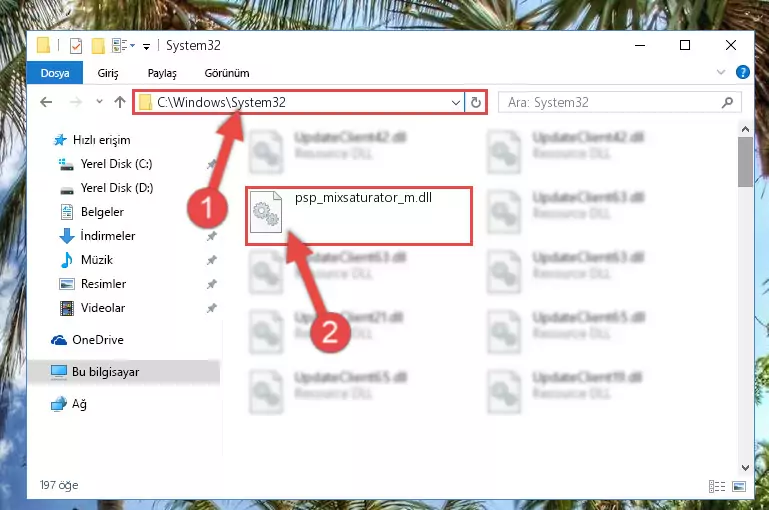Viewport: 769px width, 510px height.
Task: Click the Properties quick access toolbar icon
Action: (x=76, y=46)
